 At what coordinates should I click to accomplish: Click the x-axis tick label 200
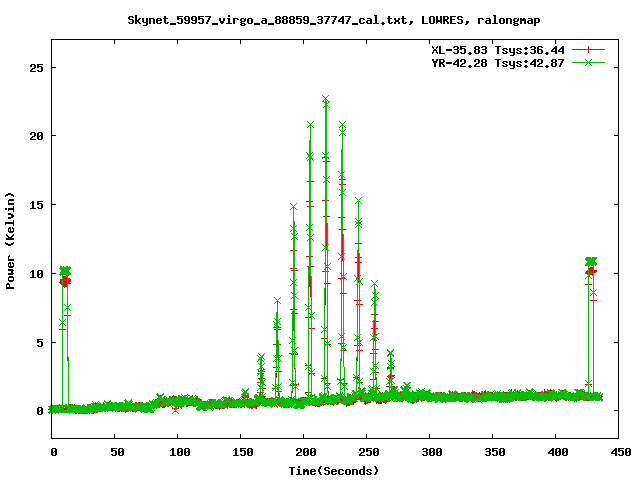pos(306,452)
